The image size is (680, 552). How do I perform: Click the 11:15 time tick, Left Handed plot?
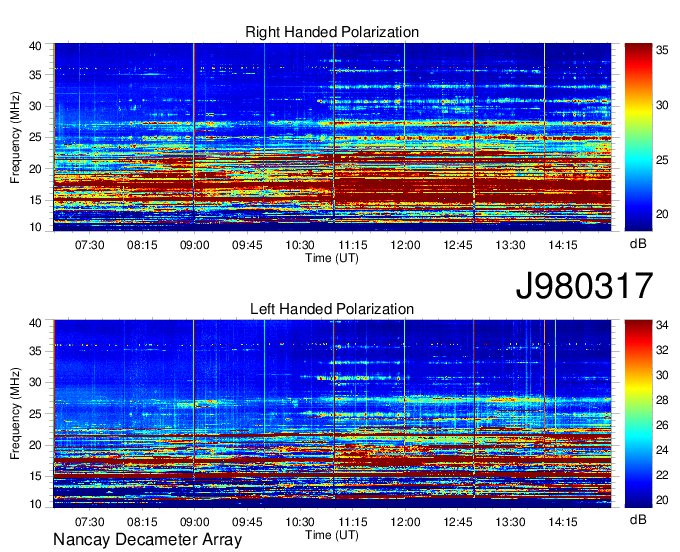point(352,522)
